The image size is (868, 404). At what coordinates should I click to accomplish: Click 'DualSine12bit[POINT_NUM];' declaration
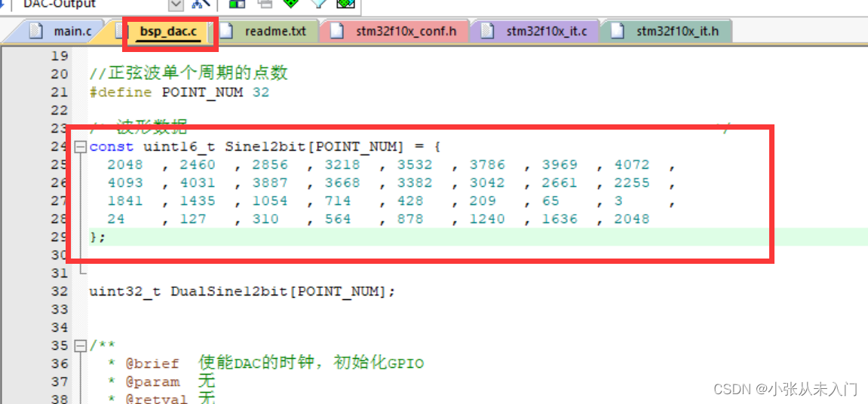click(283, 291)
